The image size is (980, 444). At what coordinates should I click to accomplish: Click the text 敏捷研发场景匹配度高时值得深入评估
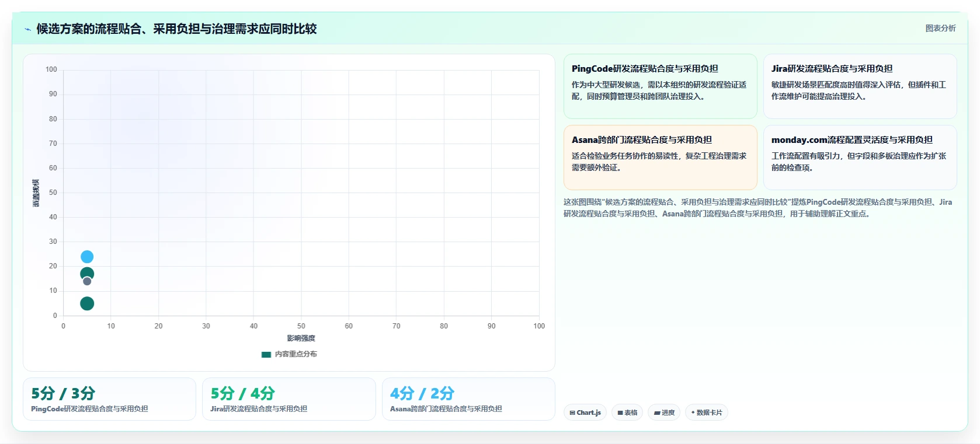[x=836, y=85]
